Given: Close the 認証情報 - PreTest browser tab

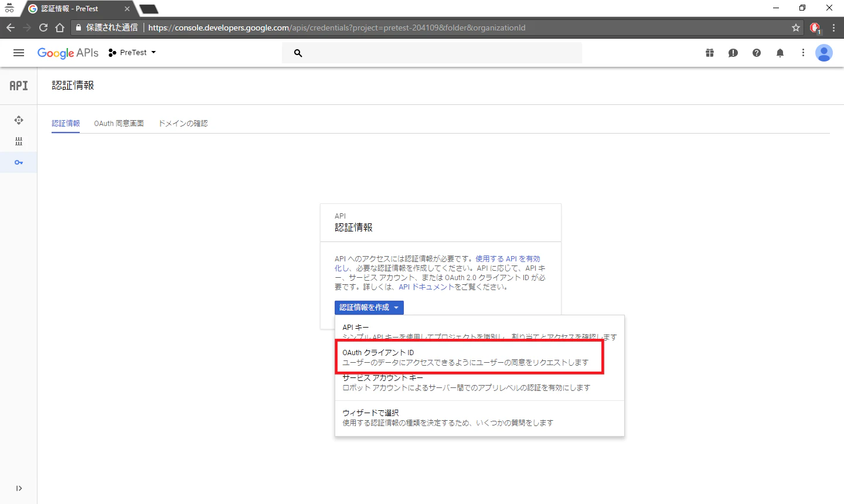Looking at the screenshot, I should (127, 9).
